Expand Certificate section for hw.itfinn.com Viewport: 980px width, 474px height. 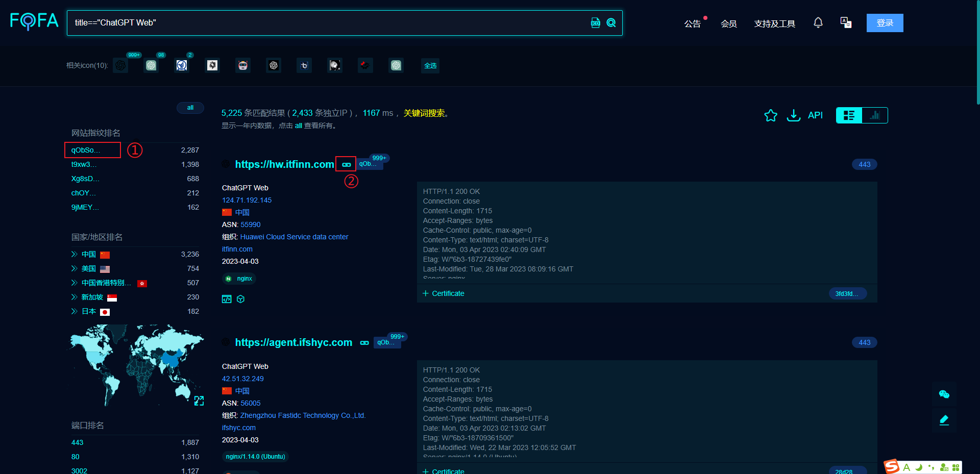tap(444, 293)
